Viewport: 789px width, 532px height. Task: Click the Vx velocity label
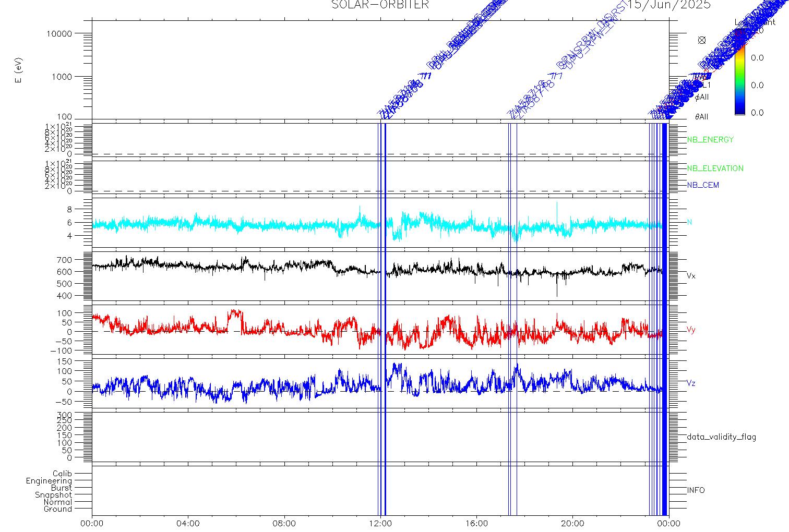[x=691, y=275]
